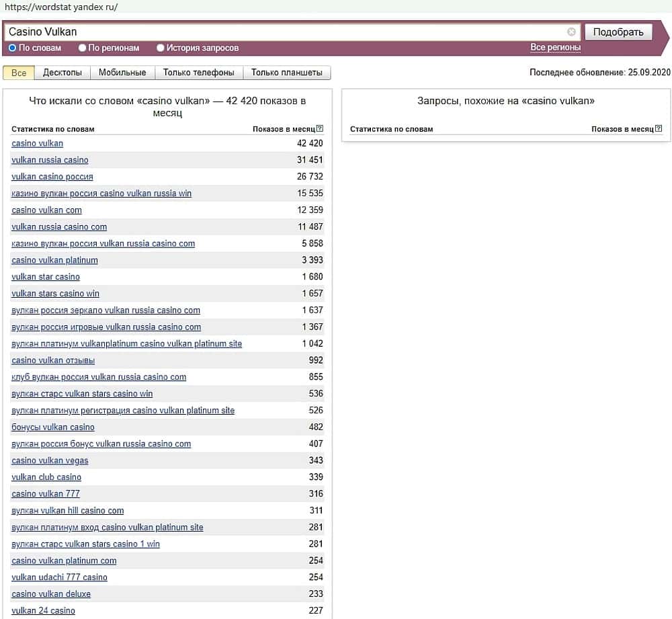Click the 'casino vulkan platinum' link

[x=54, y=260]
